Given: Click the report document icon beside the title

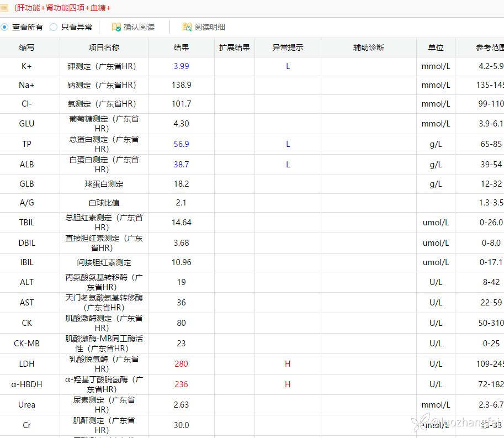Looking at the screenshot, I should (4, 8).
